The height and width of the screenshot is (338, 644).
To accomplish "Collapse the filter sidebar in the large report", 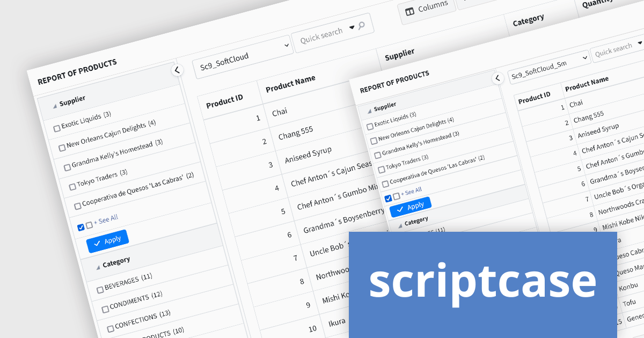I will 177,70.
